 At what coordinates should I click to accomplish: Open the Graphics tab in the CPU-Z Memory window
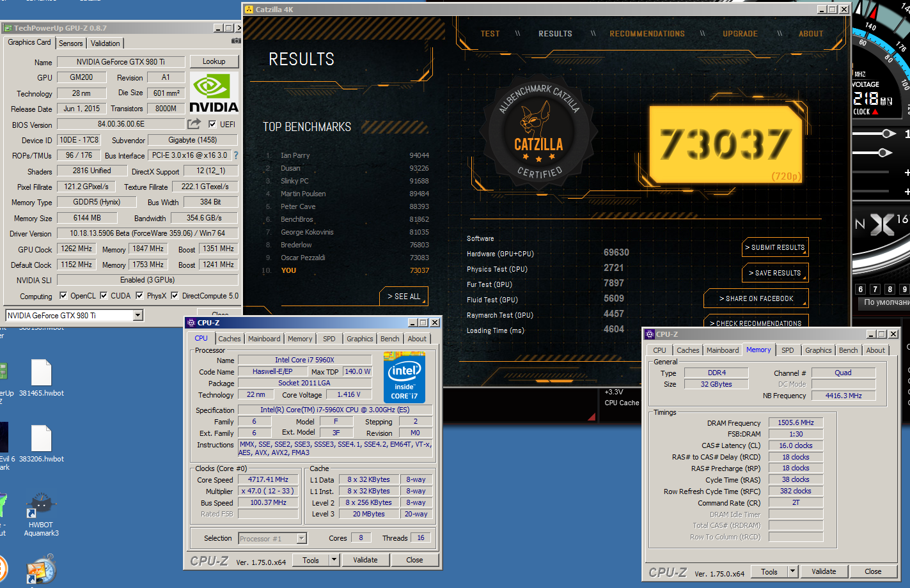point(819,350)
